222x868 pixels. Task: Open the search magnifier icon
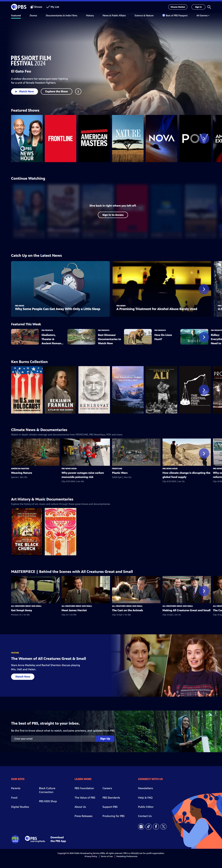point(209,7)
